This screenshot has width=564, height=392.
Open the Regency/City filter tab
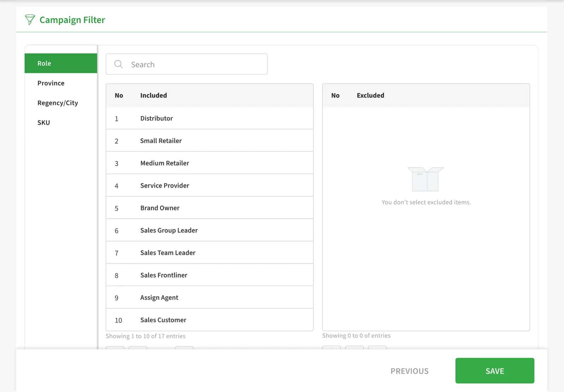coord(61,103)
